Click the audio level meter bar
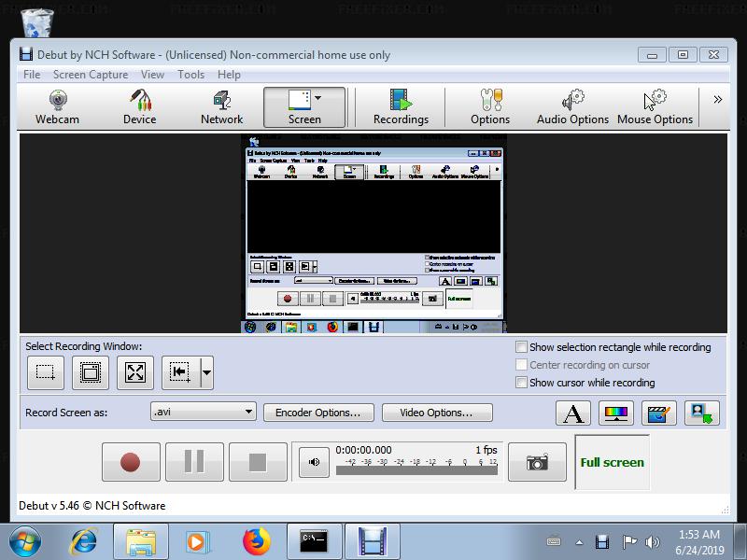This screenshot has height=560, width=747. [416, 470]
